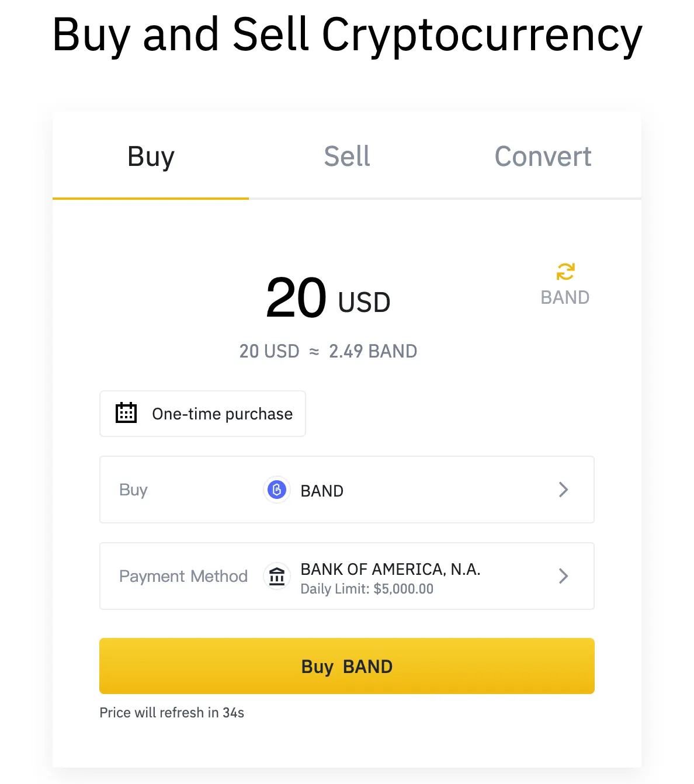This screenshot has width=694, height=784.
Task: Switch to the Sell tab
Action: click(x=347, y=157)
